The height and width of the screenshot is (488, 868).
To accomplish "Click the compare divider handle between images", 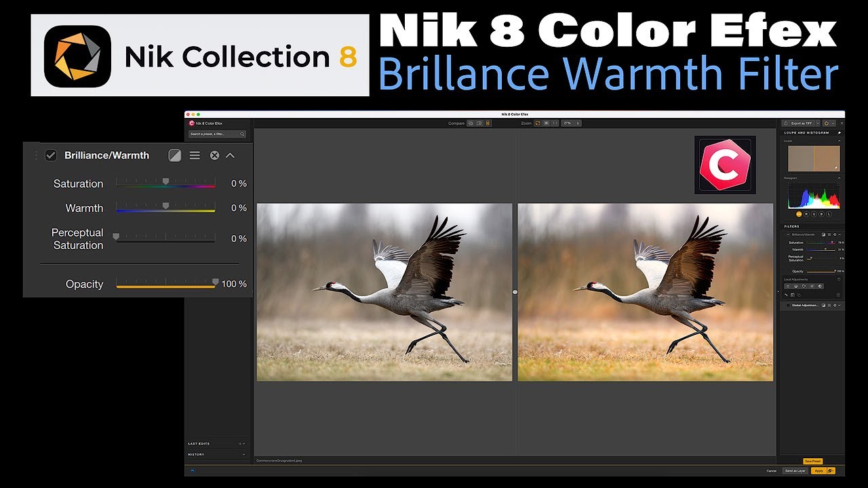I will [x=515, y=292].
